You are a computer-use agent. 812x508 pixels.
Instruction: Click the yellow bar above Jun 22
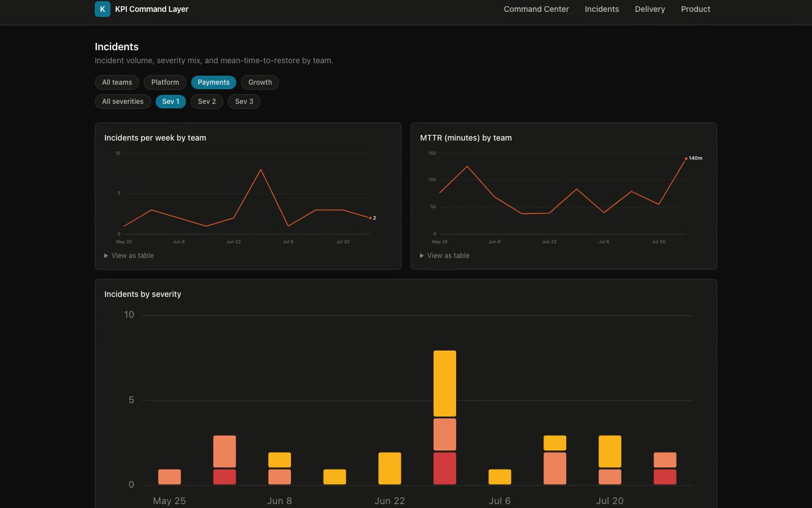pyautogui.click(x=390, y=468)
